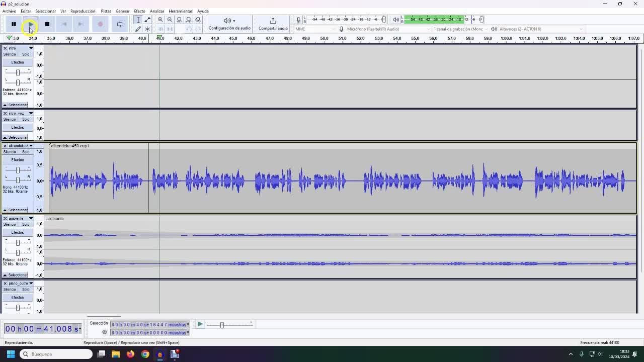644x362 pixels.
Task: Open the Editar menu
Action: point(26,11)
